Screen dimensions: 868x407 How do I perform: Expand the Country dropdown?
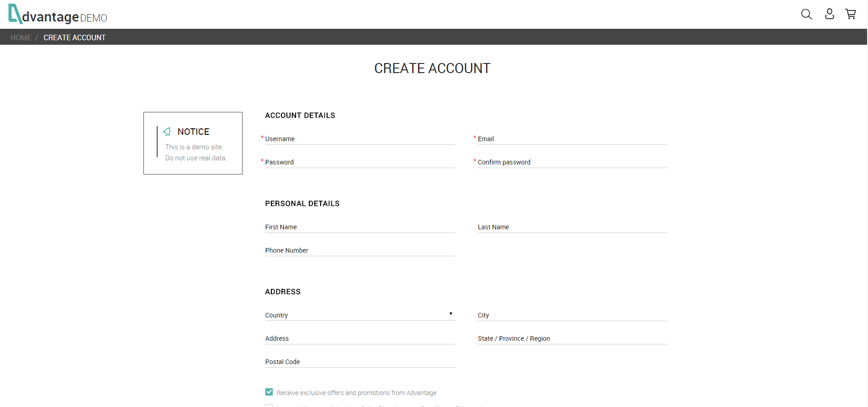(x=360, y=315)
